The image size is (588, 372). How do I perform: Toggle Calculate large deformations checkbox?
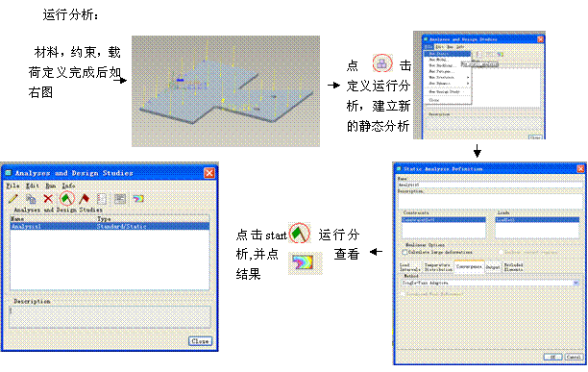[x=404, y=252]
